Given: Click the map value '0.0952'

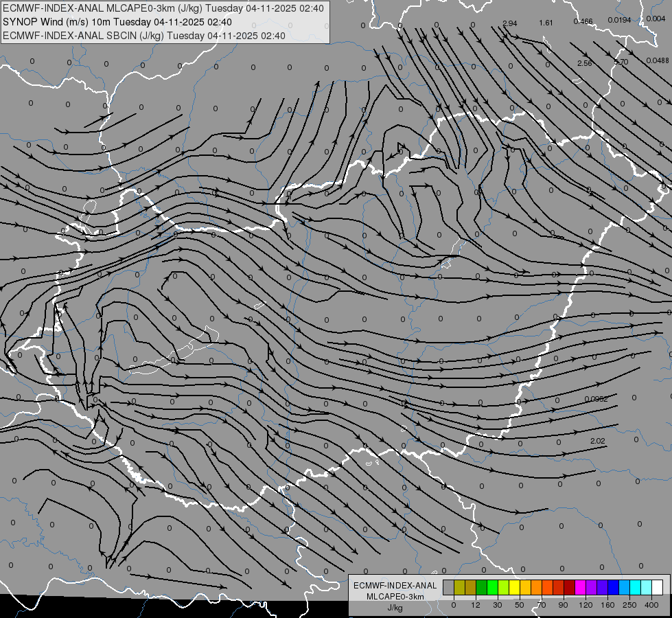Looking at the screenshot, I should coord(596,399).
